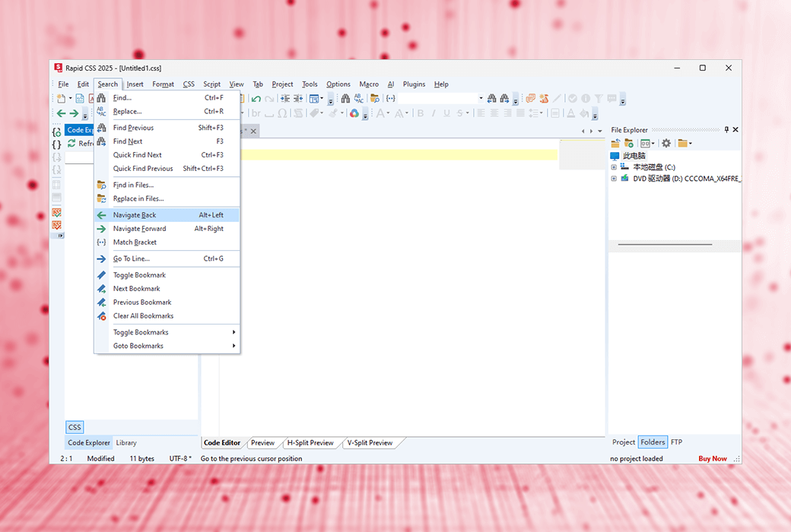The width and height of the screenshot is (791, 532).
Task: Click the colorful color picker toolbar icon
Action: pos(354,113)
